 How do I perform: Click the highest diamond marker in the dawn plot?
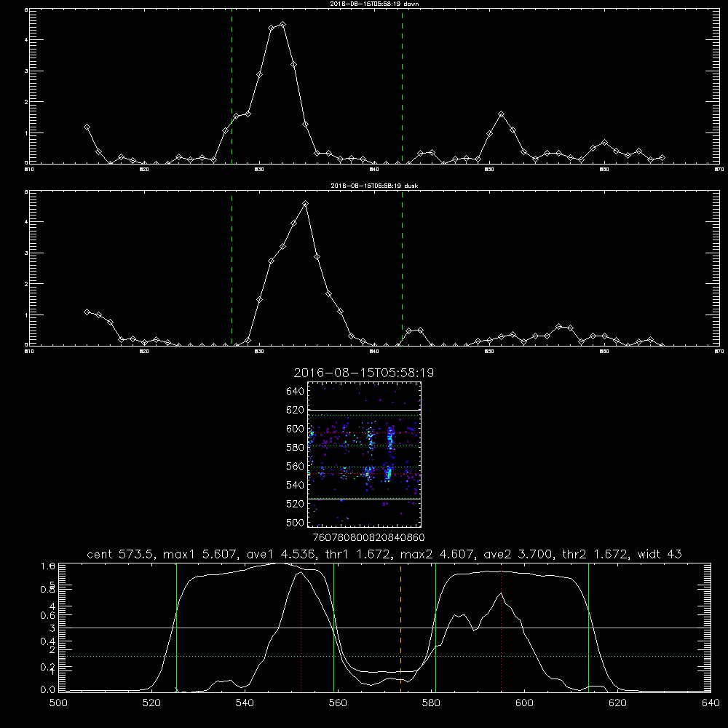pyautogui.click(x=282, y=25)
